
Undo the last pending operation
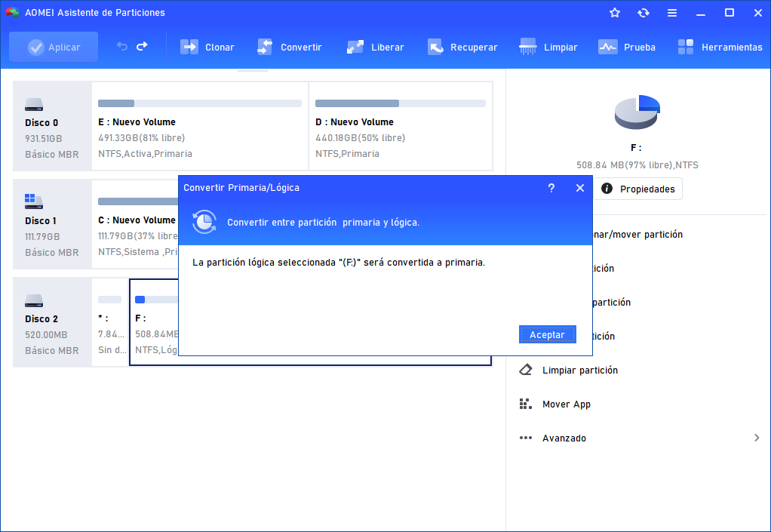tap(122, 47)
